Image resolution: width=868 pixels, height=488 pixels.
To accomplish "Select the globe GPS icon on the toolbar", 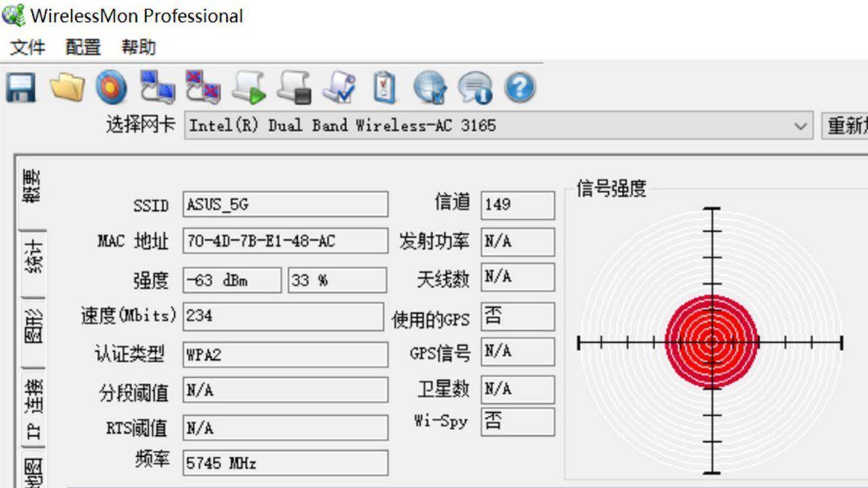I will tap(430, 88).
